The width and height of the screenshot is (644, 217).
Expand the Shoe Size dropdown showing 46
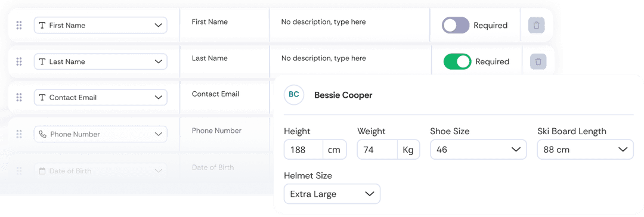point(478,150)
